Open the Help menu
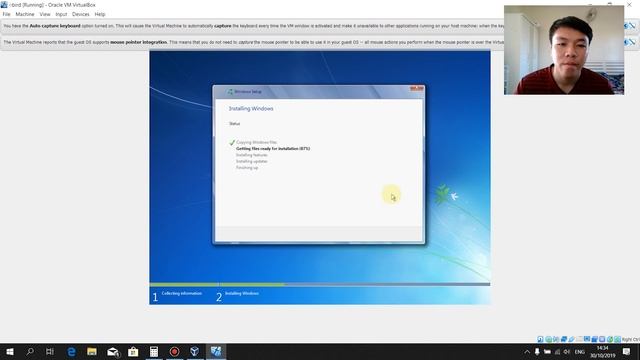 (x=100, y=14)
